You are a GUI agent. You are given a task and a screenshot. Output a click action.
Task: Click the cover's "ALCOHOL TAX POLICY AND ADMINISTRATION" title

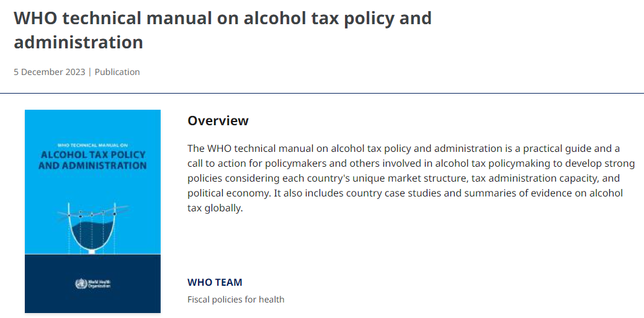92,160
